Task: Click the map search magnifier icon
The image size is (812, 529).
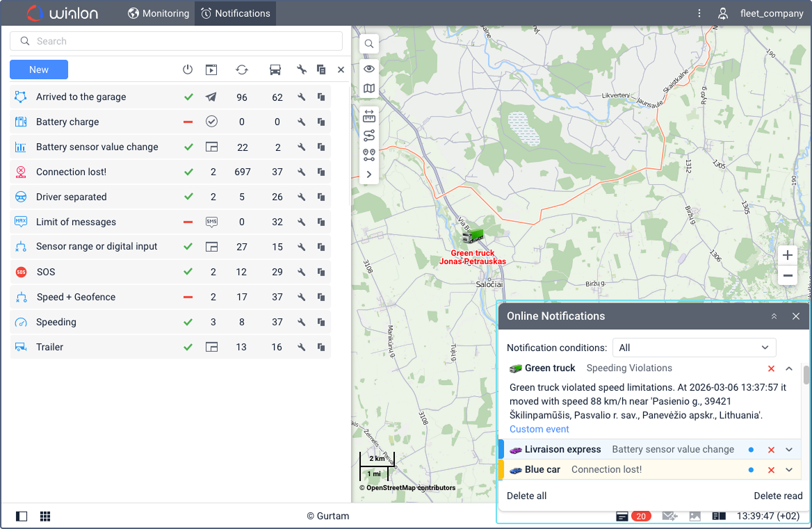Action: coord(369,44)
